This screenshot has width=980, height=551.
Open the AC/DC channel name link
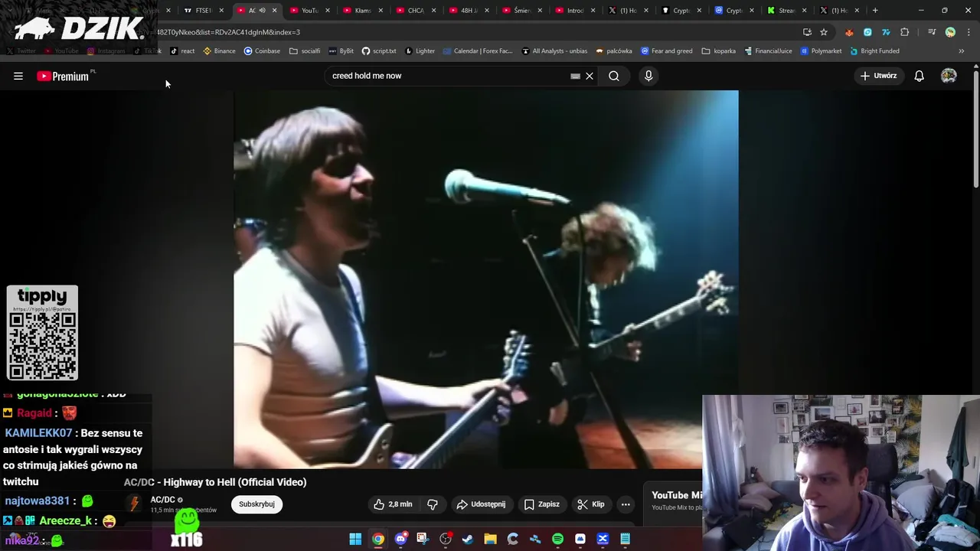click(x=163, y=500)
